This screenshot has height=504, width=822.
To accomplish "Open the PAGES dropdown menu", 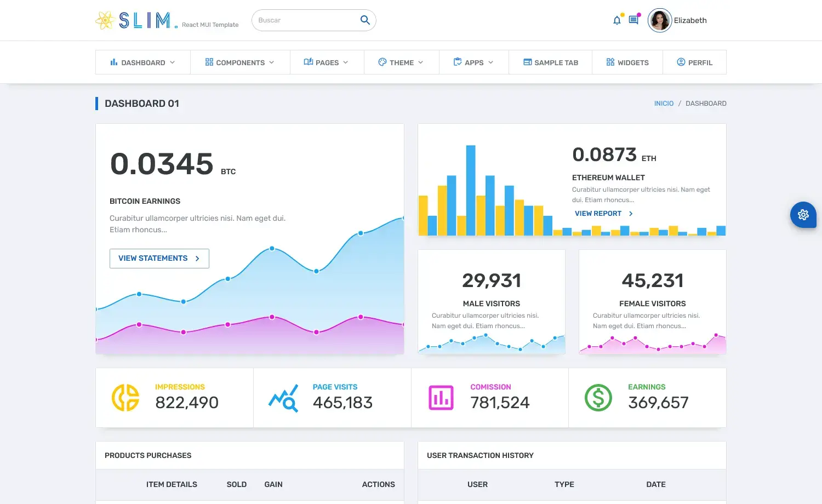I will [x=327, y=62].
